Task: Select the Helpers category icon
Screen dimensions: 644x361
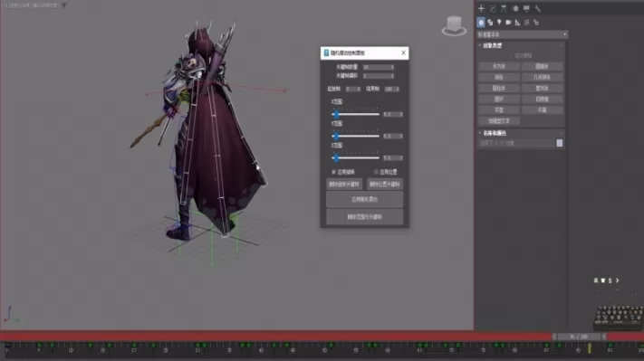Action: point(517,22)
